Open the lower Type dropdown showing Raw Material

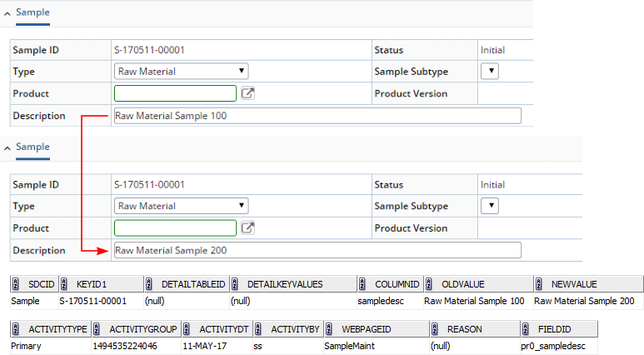tap(181, 206)
